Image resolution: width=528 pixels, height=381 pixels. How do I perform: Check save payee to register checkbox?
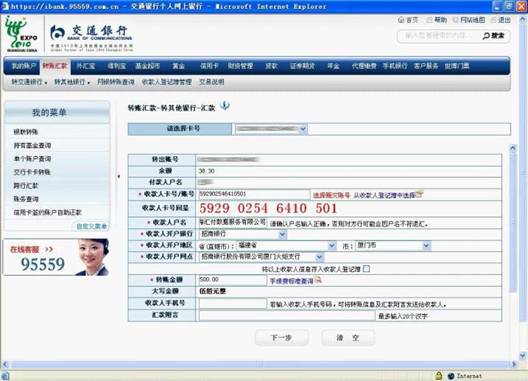[x=367, y=268]
